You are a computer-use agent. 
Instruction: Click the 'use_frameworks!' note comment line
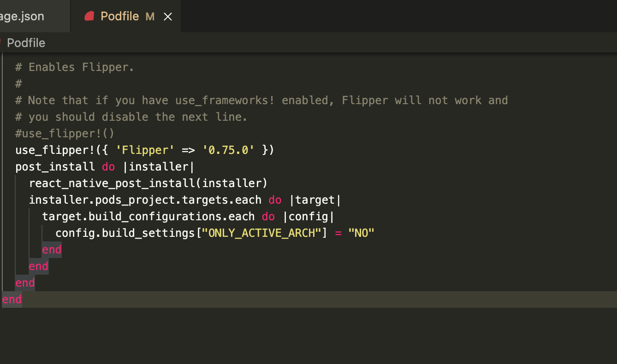261,100
